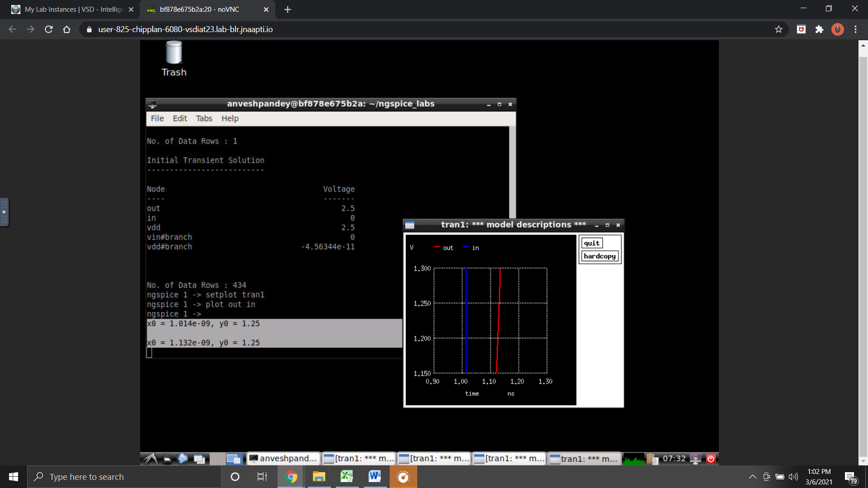
Task: Switch to the 'My Lab Instances' browser tab
Action: click(68, 9)
